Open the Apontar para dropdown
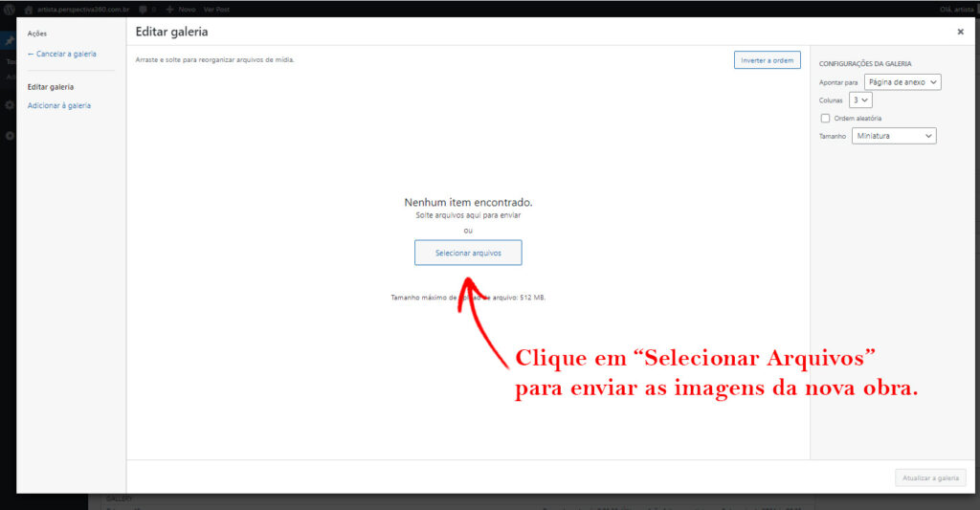The height and width of the screenshot is (510, 980). tap(902, 82)
